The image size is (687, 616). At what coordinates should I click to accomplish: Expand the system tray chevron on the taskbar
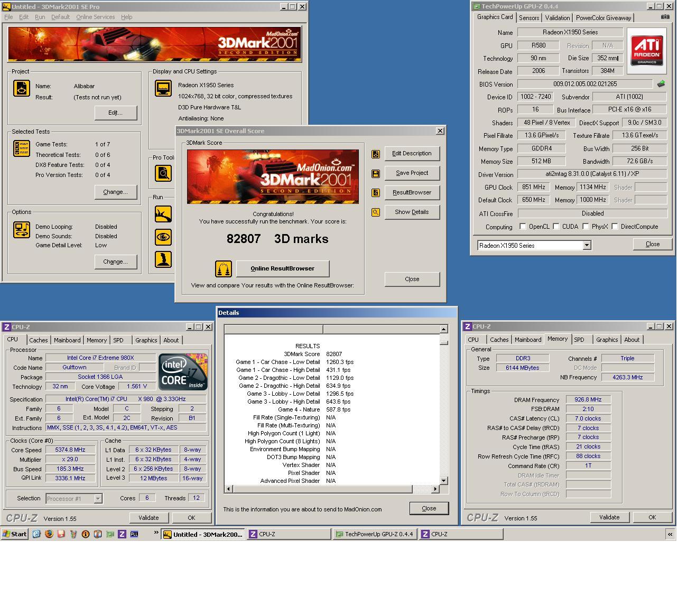coord(670,534)
